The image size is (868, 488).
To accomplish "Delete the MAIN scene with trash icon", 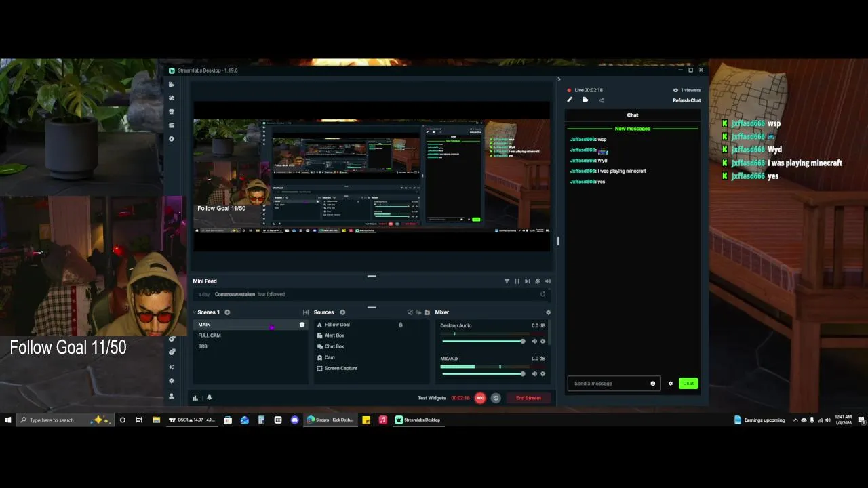I will click(x=302, y=325).
